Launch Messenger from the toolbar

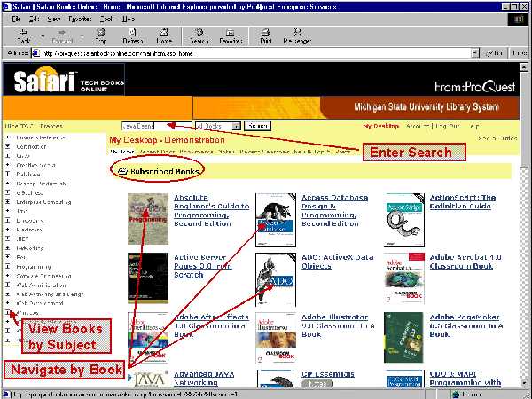pyautogui.click(x=297, y=36)
